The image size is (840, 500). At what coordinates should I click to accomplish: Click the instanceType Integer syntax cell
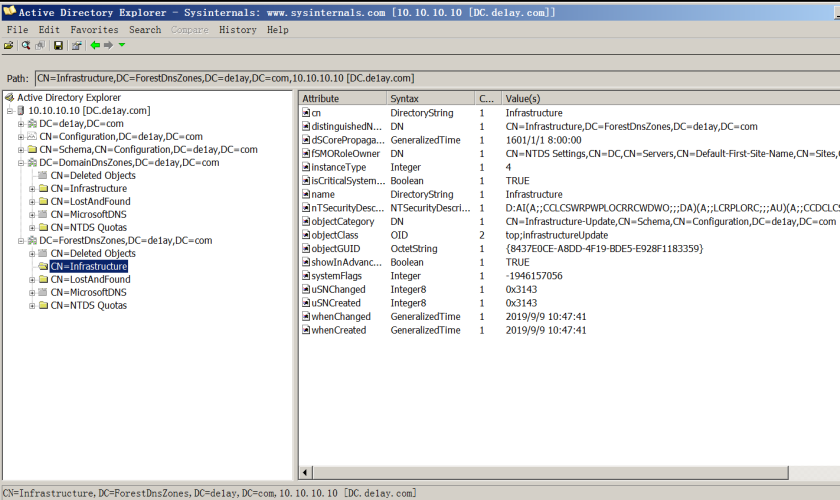[405, 167]
